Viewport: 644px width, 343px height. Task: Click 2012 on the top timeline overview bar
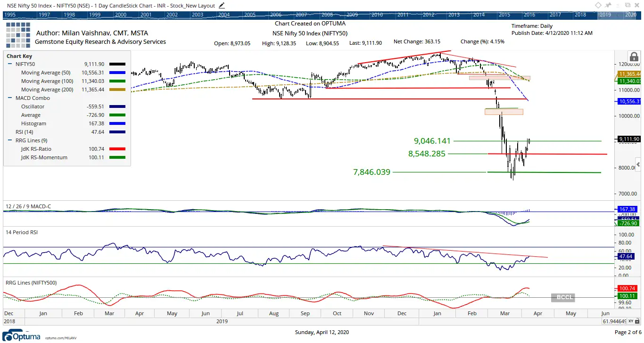(x=428, y=15)
